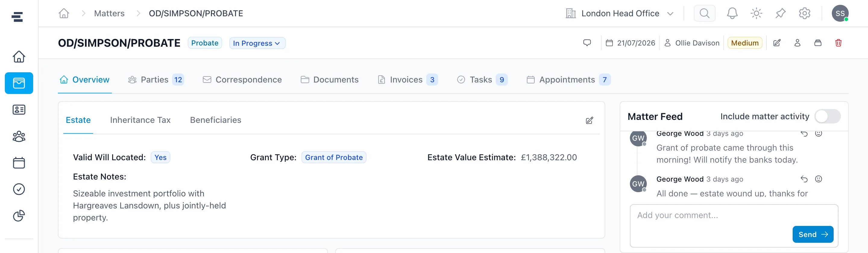This screenshot has height=253, width=868.
Task: Select the Inheritance Tax sub-tab
Action: point(140,120)
